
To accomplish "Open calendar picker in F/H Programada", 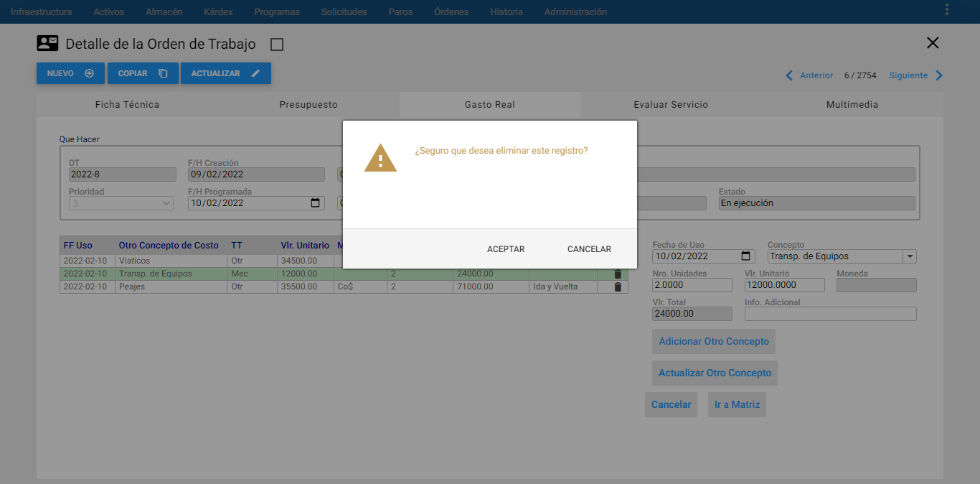I will [315, 203].
